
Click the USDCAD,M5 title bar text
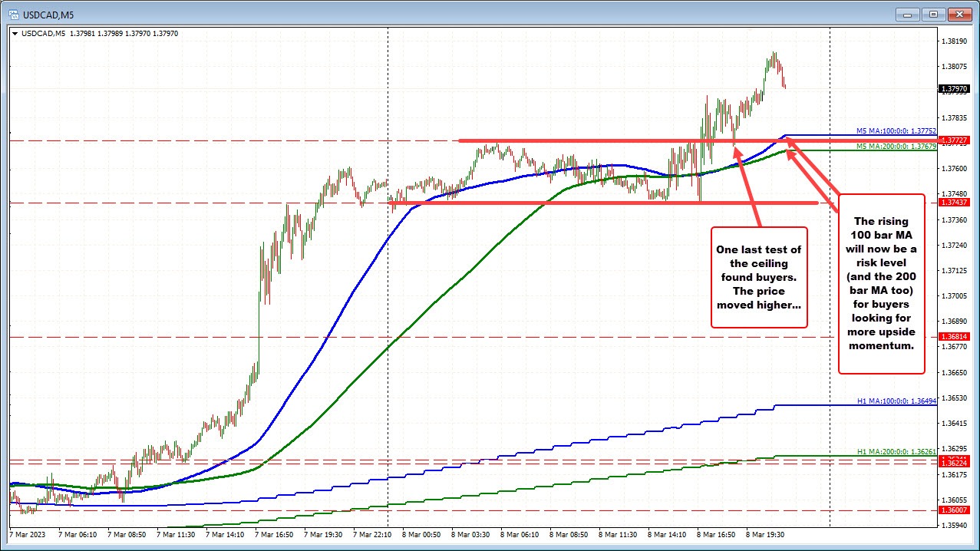(48, 14)
